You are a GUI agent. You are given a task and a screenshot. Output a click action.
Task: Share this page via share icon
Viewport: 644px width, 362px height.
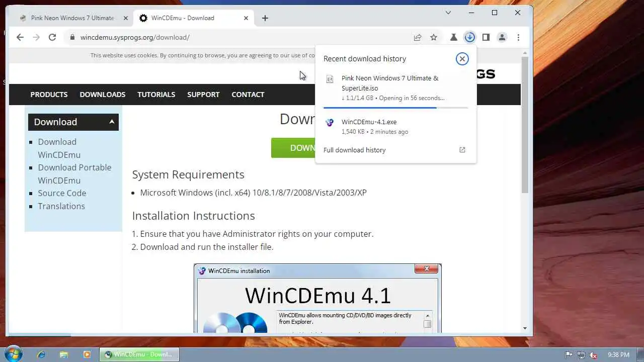pyautogui.click(x=418, y=37)
